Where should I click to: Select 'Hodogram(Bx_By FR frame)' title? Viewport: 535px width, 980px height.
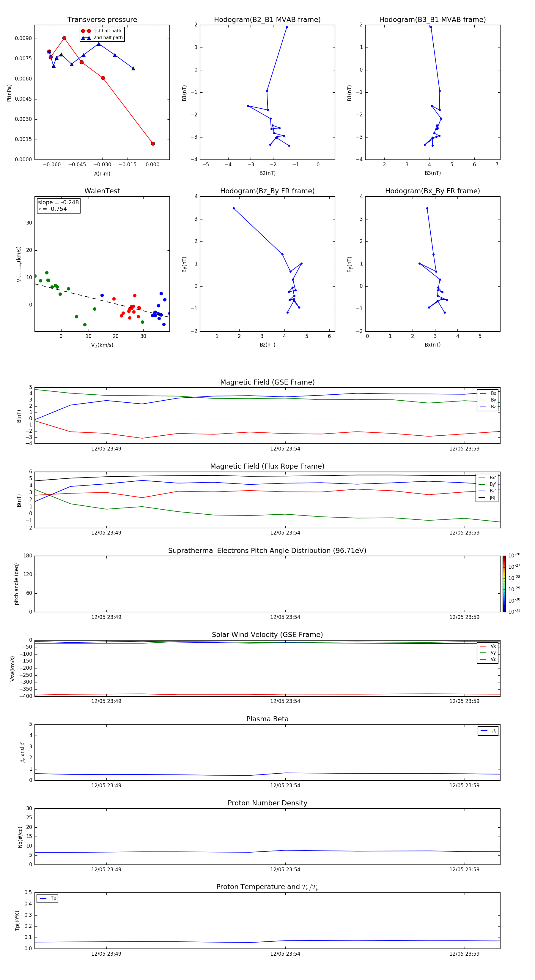(x=432, y=191)
